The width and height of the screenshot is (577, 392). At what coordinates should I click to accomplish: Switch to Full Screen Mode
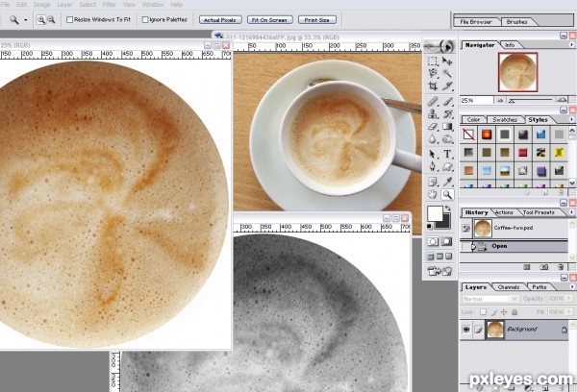click(x=448, y=257)
